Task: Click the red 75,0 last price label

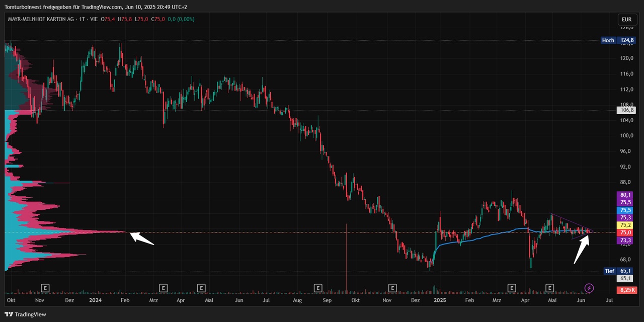Action: (x=626, y=232)
